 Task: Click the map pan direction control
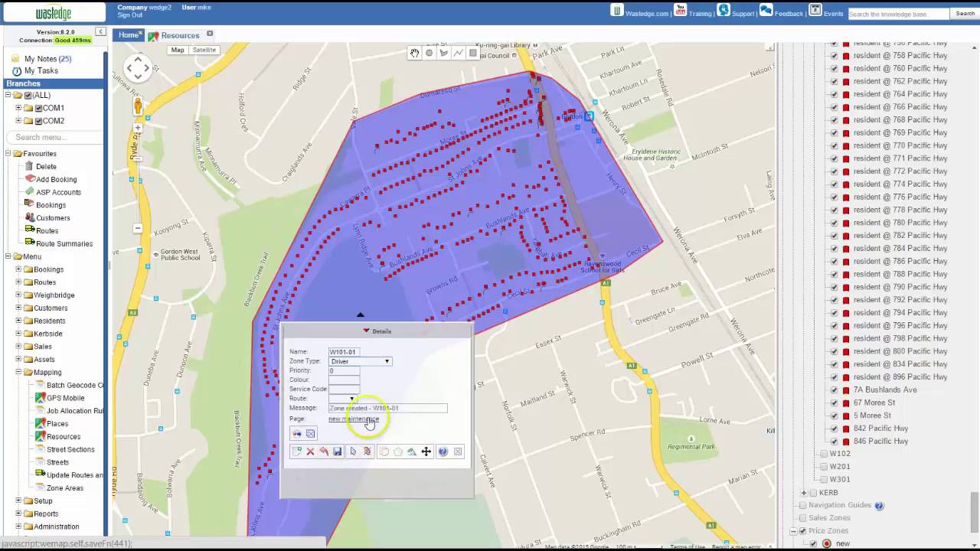(x=138, y=68)
